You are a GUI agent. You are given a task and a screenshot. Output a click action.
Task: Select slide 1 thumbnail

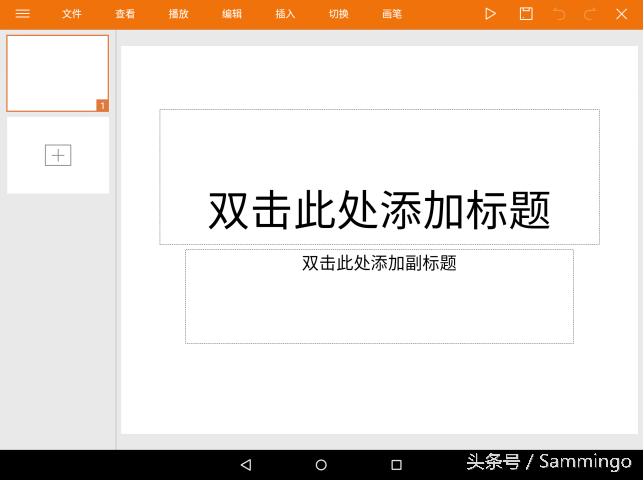click(x=58, y=73)
